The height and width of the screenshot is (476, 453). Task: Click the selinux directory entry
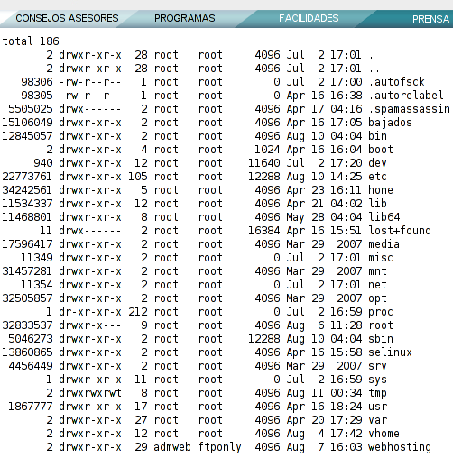(x=390, y=352)
